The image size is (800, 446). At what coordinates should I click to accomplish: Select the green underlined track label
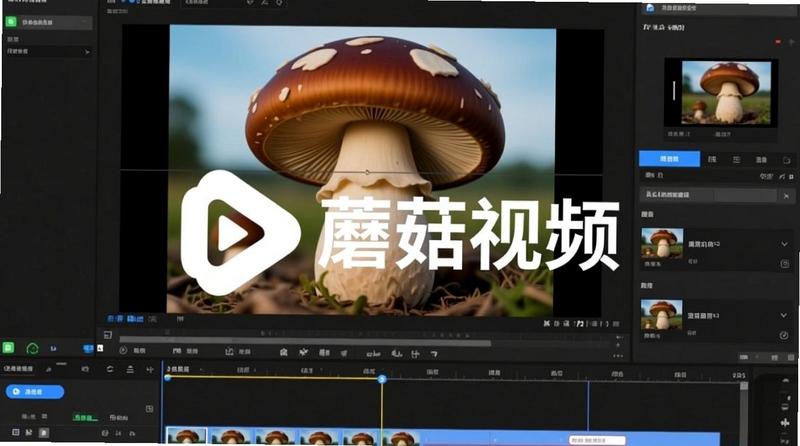pyautogui.click(x=86, y=417)
